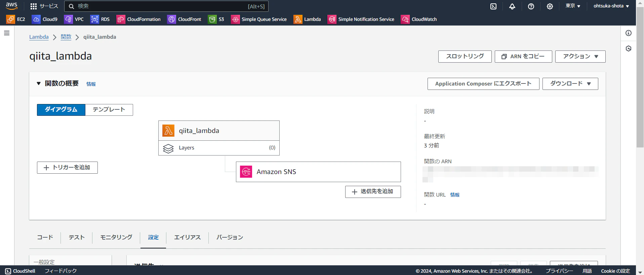
Task: Select the qiita_lambda node in diagram
Action: point(219,131)
